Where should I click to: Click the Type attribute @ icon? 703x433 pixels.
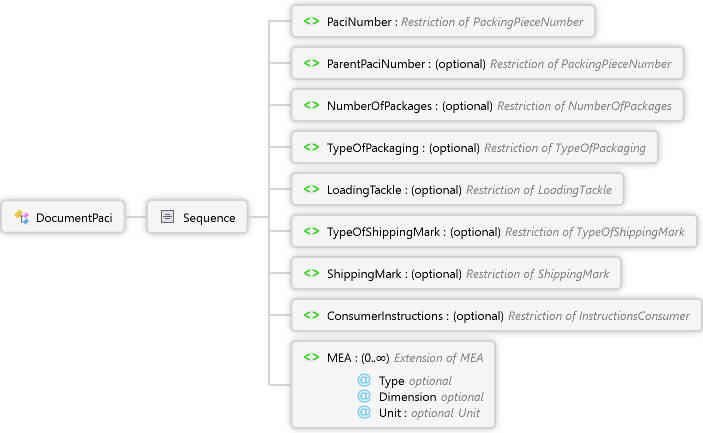click(364, 381)
